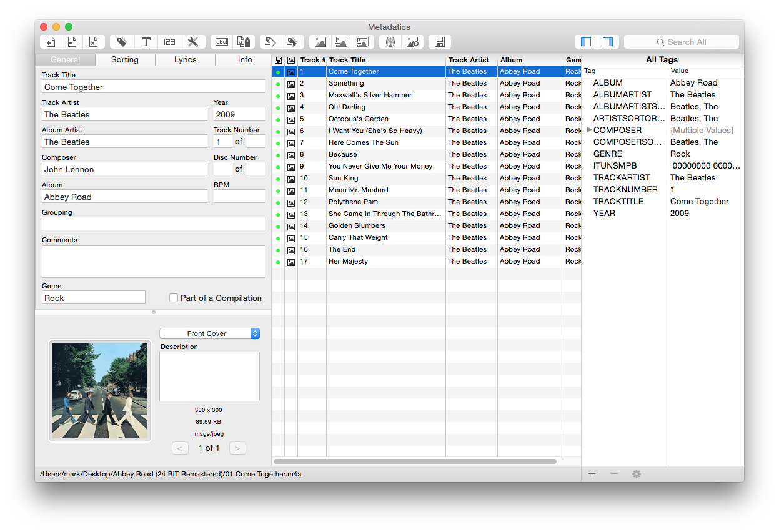Select the 123 number formatting tool
This screenshot has width=779, height=532.
(x=168, y=42)
